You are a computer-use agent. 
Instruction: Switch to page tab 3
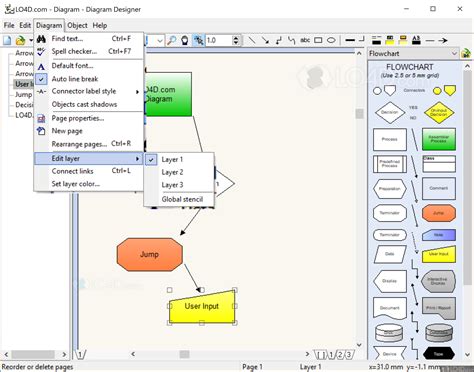click(348, 354)
